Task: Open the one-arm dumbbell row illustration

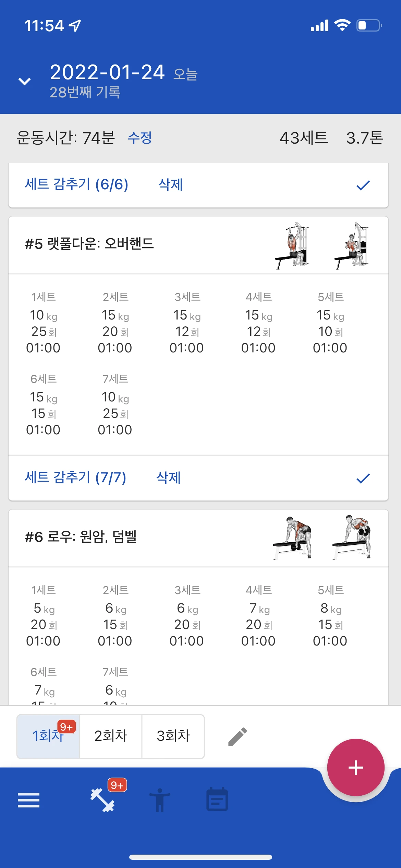Action: pyautogui.click(x=322, y=538)
